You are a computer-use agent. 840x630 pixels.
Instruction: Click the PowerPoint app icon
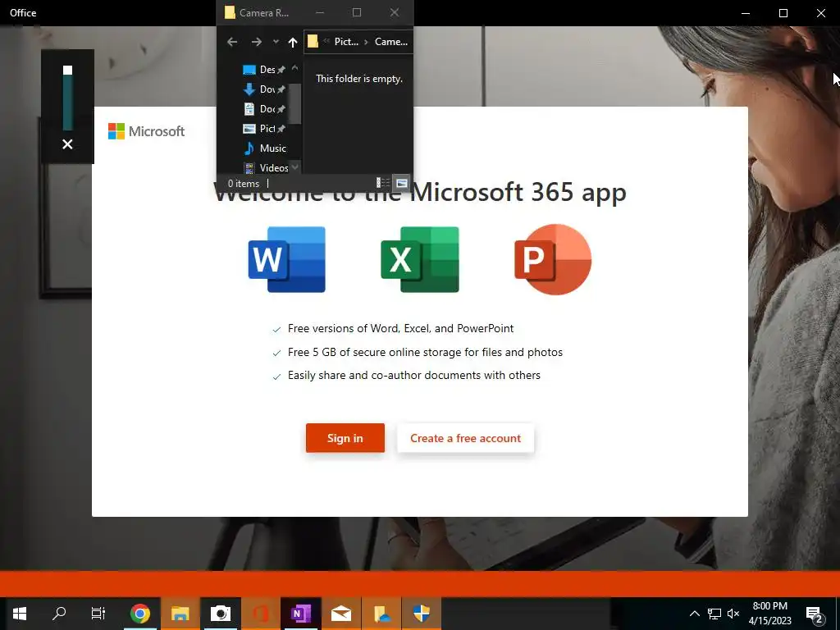(553, 259)
